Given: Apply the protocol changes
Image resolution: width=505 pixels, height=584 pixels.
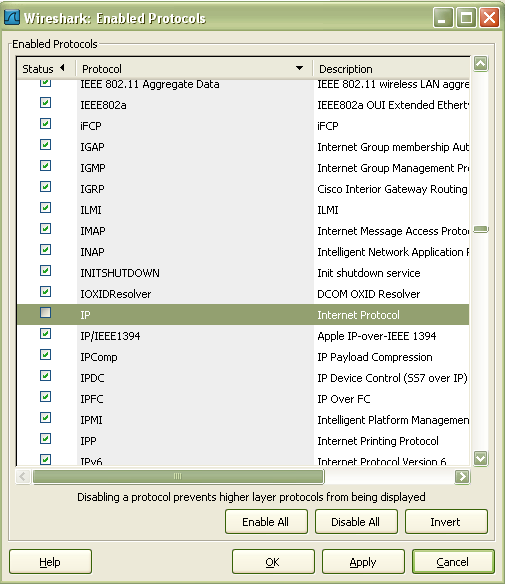Looking at the screenshot, I should (363, 562).
